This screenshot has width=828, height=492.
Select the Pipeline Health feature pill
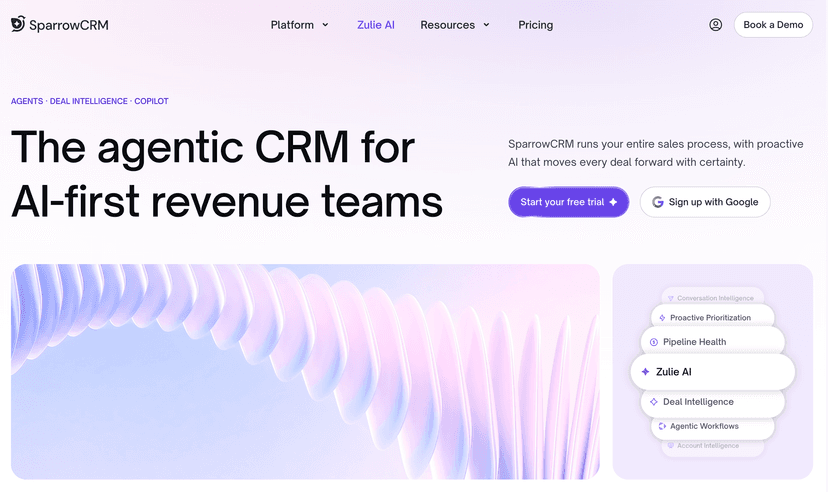tap(713, 340)
